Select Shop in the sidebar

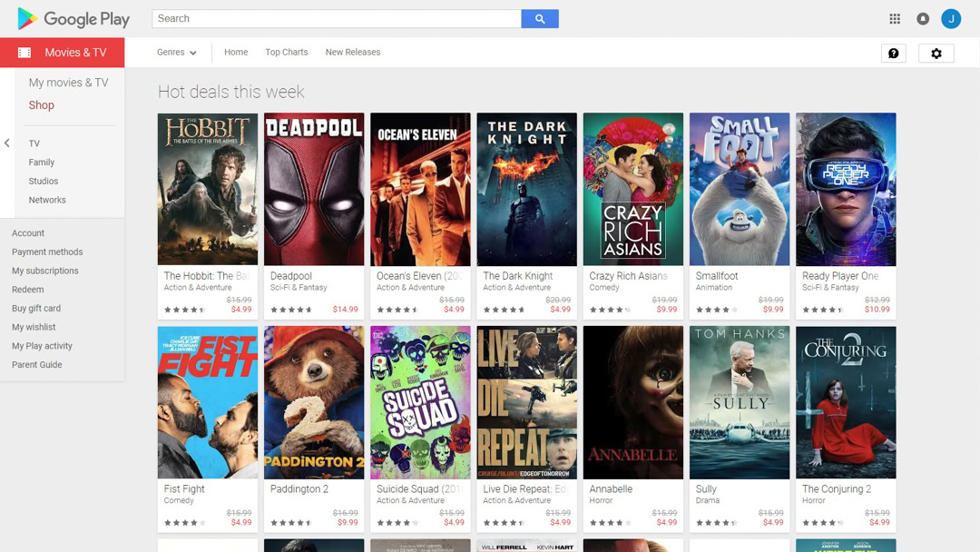[x=41, y=105]
